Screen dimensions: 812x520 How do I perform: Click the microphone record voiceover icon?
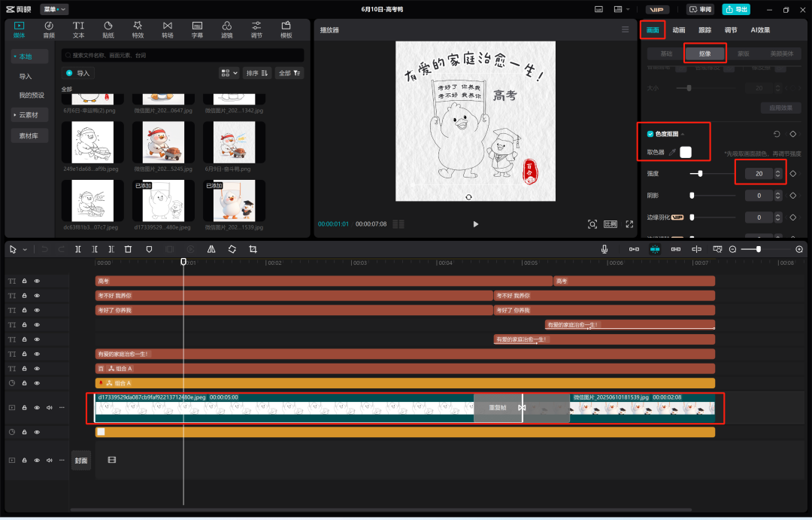[x=604, y=249]
